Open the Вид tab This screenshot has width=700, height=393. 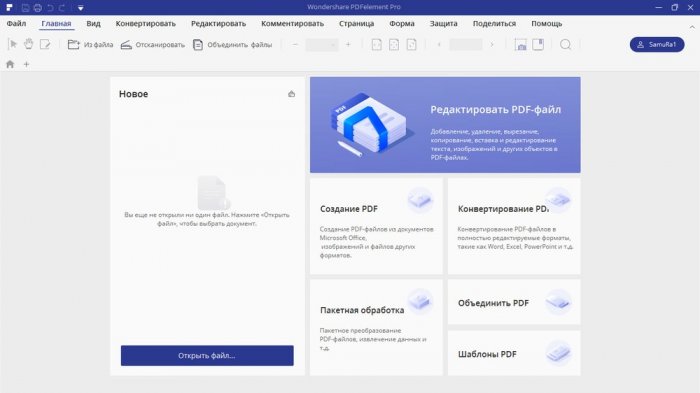93,24
